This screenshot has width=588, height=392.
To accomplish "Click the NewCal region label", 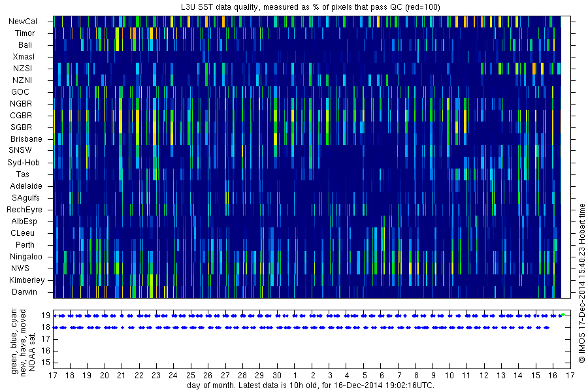I will [23, 22].
